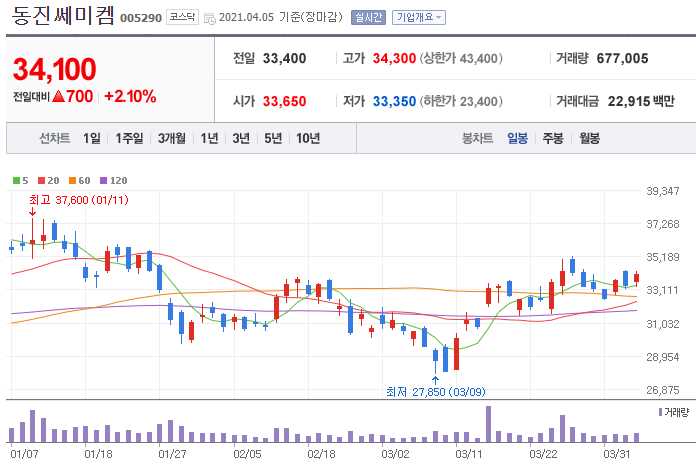The image size is (696, 468).
Task: Click the 03/11 date label on axis
Action: 468,454
